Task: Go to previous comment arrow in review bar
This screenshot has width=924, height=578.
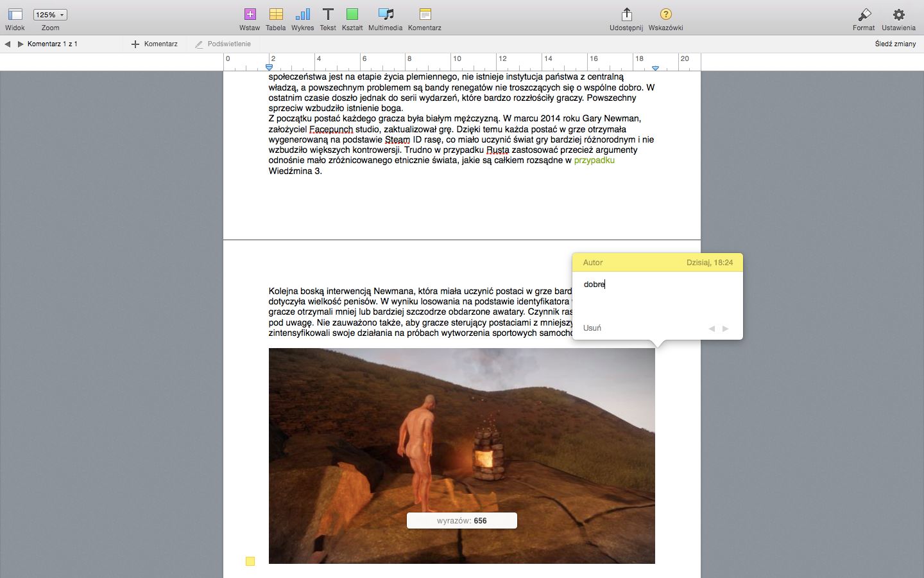Action: tap(8, 44)
